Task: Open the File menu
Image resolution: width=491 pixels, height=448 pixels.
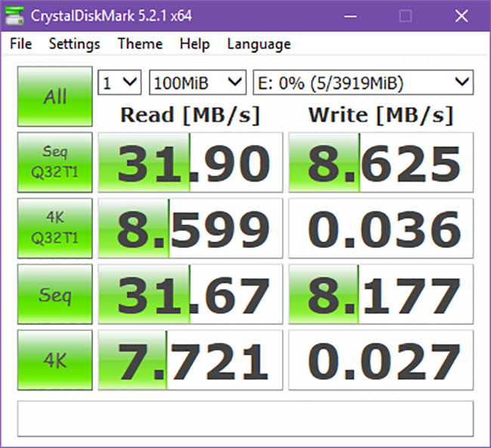Action: point(20,44)
